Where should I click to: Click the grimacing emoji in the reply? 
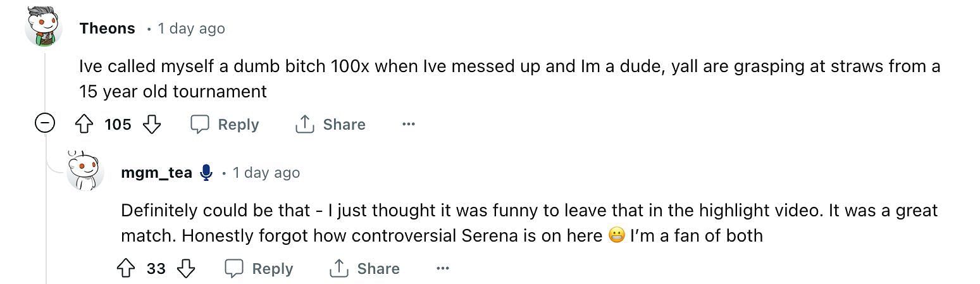(x=616, y=236)
